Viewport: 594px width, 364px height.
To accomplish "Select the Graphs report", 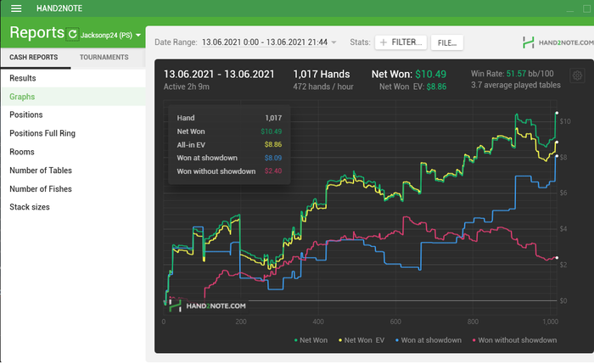I will pyautogui.click(x=73, y=97).
